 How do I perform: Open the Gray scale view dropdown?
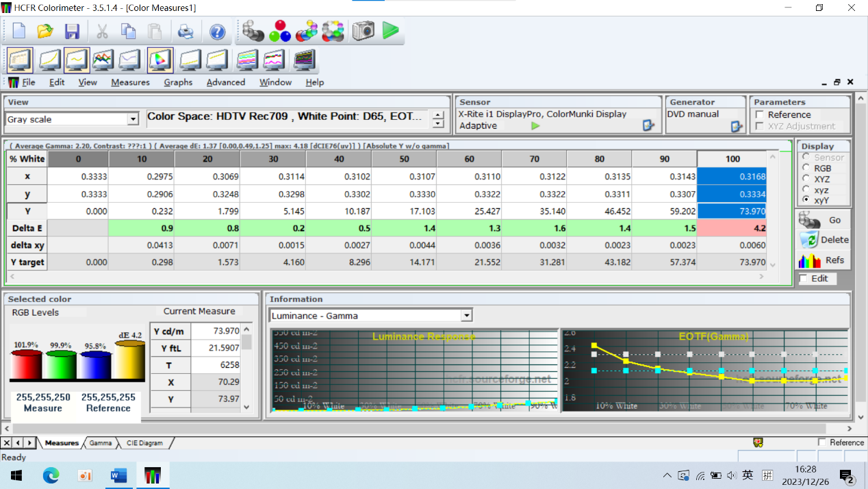[133, 120]
